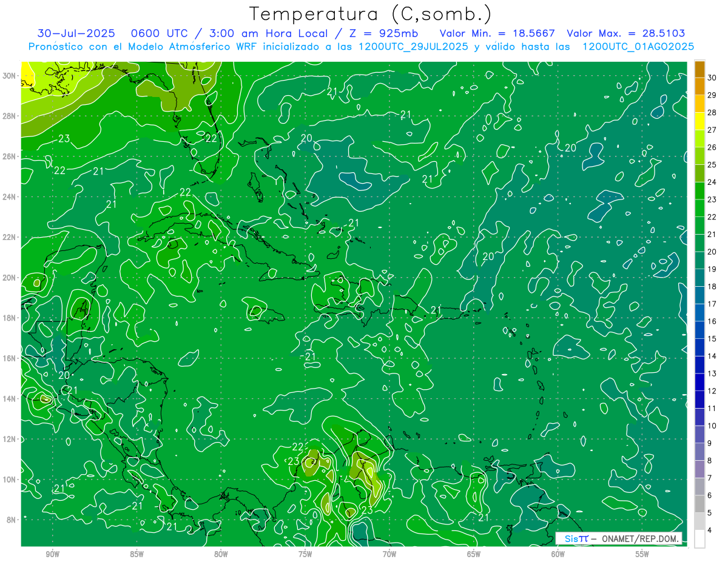Select the yellow swatch between 27 and 28

[x=699, y=121]
